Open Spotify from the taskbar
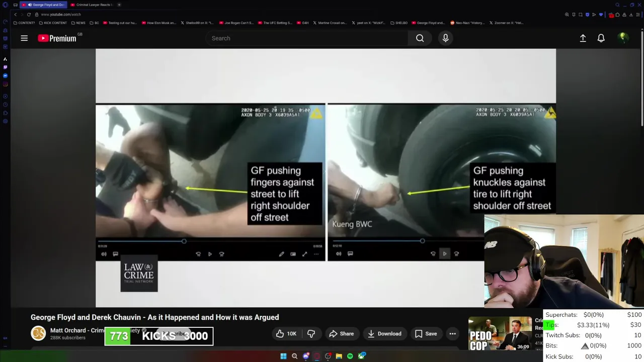This screenshot has width=644, height=362. 350,356
